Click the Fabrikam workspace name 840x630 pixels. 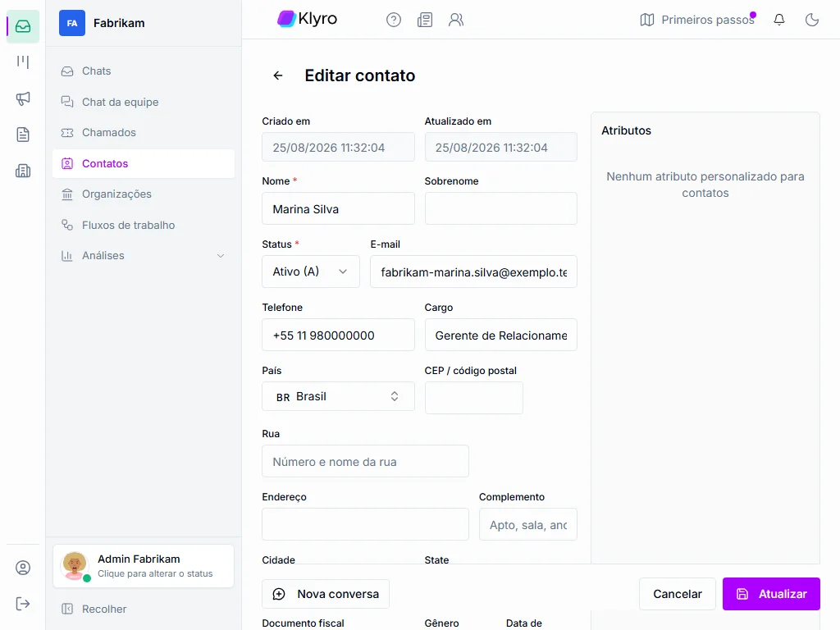[x=119, y=23]
